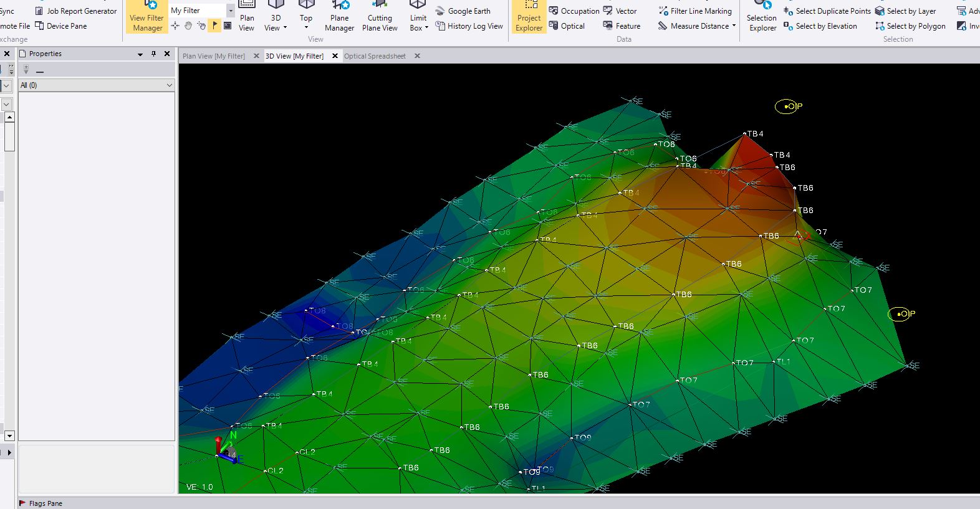
Task: Switch to the Plan View tab
Action: point(214,56)
